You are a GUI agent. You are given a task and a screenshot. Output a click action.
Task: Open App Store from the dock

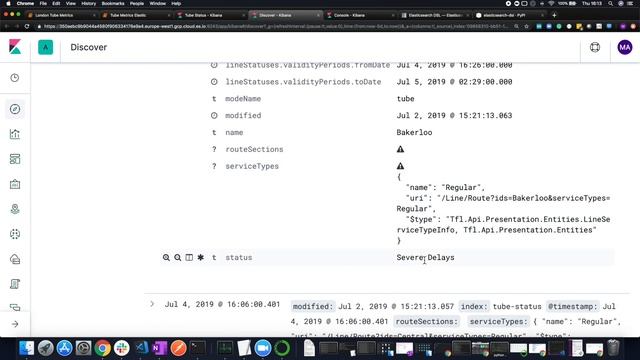(x=64, y=348)
